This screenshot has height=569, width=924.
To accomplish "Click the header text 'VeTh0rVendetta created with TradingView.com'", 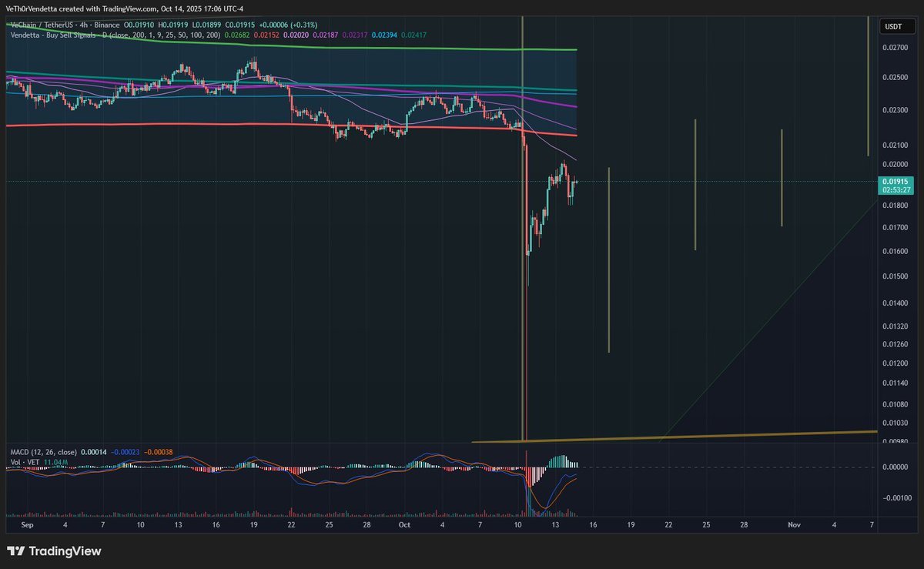I will [81, 10].
